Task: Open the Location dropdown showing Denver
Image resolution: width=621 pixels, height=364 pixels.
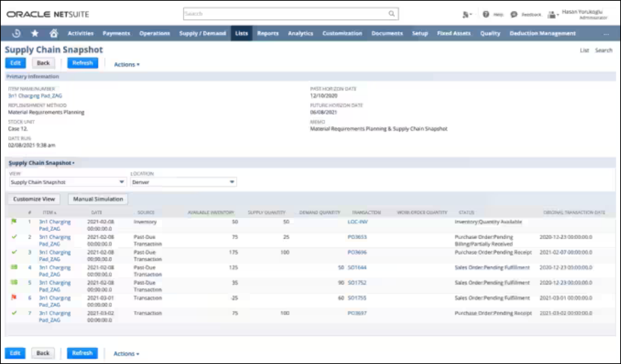Action: [183, 182]
